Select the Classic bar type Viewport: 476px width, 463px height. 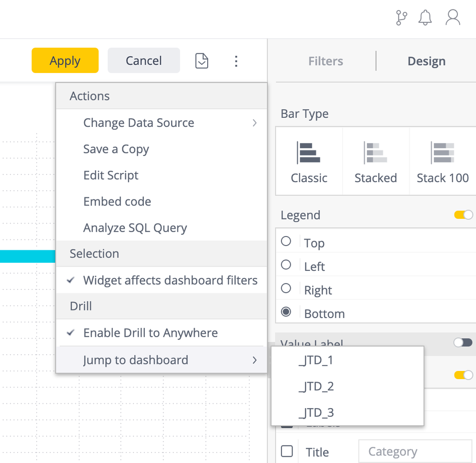click(x=309, y=161)
